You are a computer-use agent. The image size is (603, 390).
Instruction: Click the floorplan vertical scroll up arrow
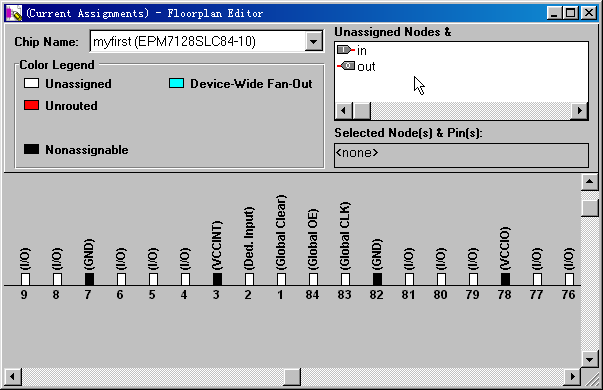click(590, 182)
